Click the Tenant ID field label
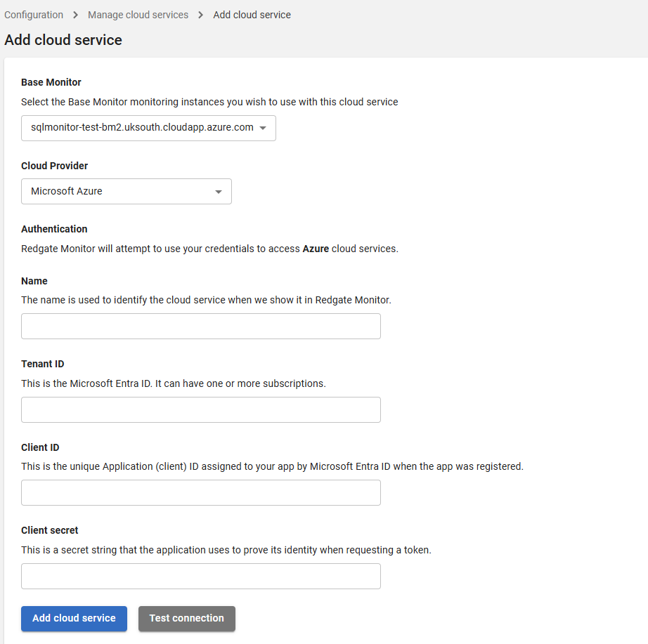 43,364
